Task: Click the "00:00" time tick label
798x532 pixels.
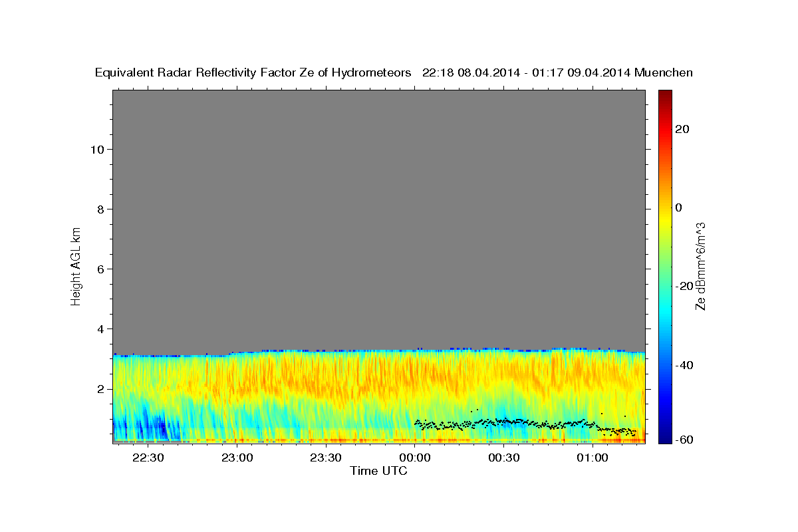Action: coord(415,458)
